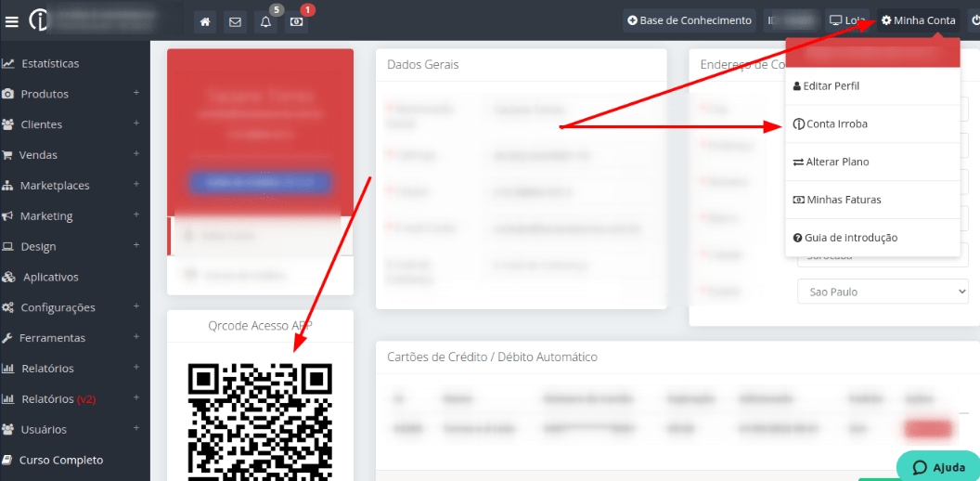Click the Estatísticas chart icon

click(x=8, y=63)
